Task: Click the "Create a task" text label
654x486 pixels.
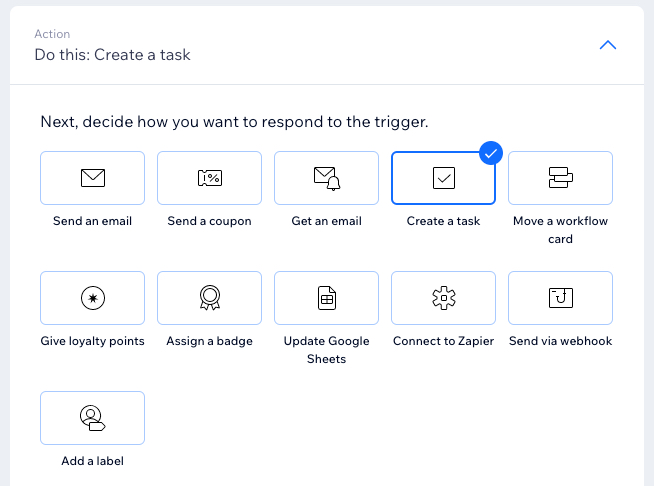Action: 443,221
